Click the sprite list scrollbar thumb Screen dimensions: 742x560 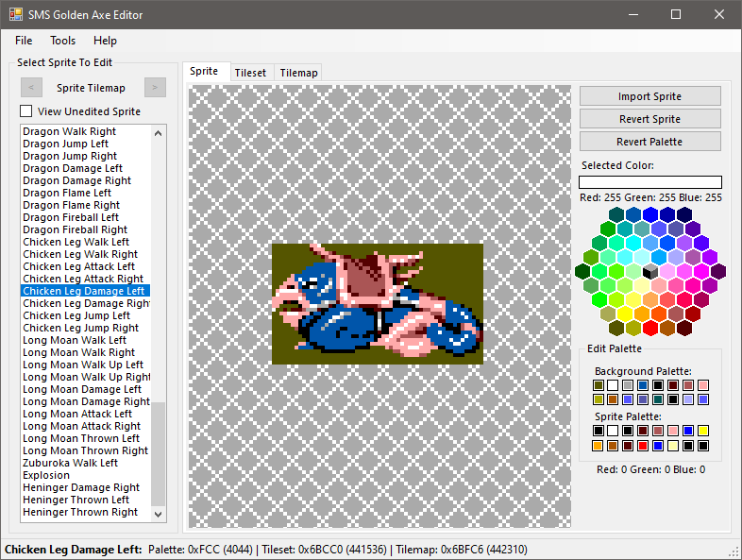coord(159,454)
